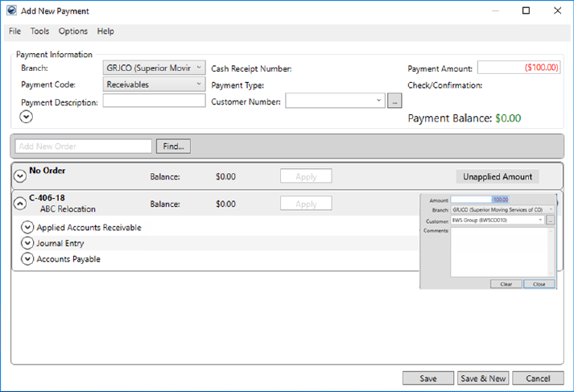Open the Tools menu

coord(39,31)
